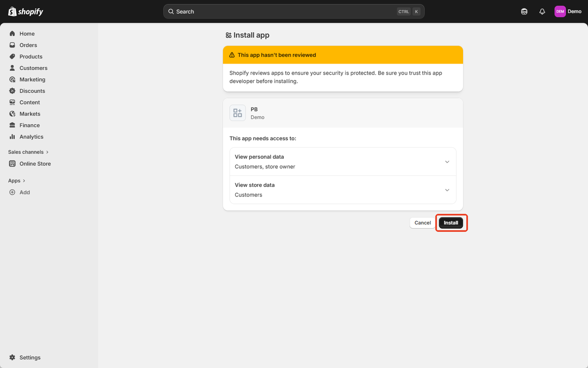Cancel the app installation
Screen dimensions: 588x368
pos(422,223)
